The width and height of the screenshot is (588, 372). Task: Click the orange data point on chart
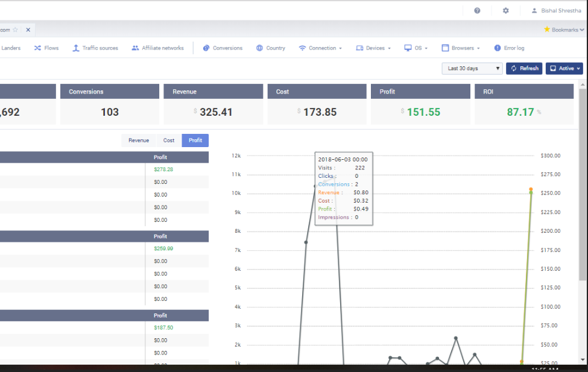pos(531,189)
